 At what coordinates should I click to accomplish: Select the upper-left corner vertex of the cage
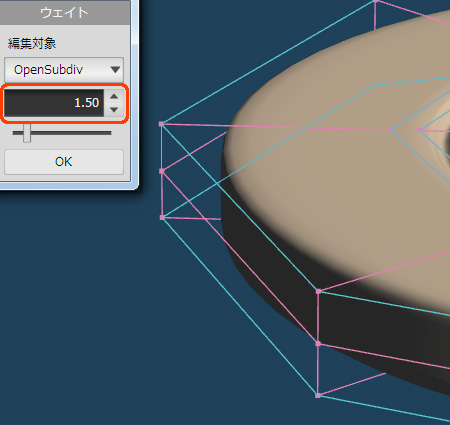[161, 124]
